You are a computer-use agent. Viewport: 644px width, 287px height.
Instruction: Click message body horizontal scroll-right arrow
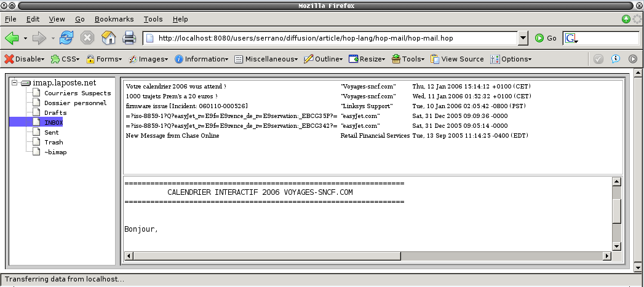607,256
